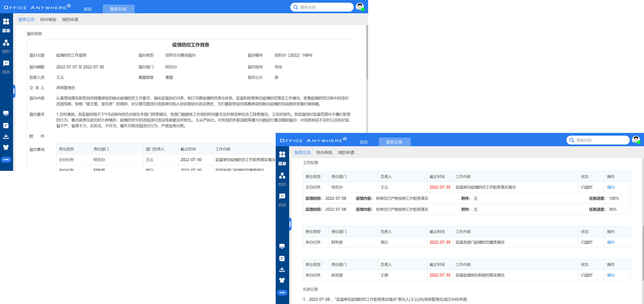This screenshot has width=644, height=304.
Task: Click vertical scrollbar of the 督办信息 window
Action: [367, 53]
